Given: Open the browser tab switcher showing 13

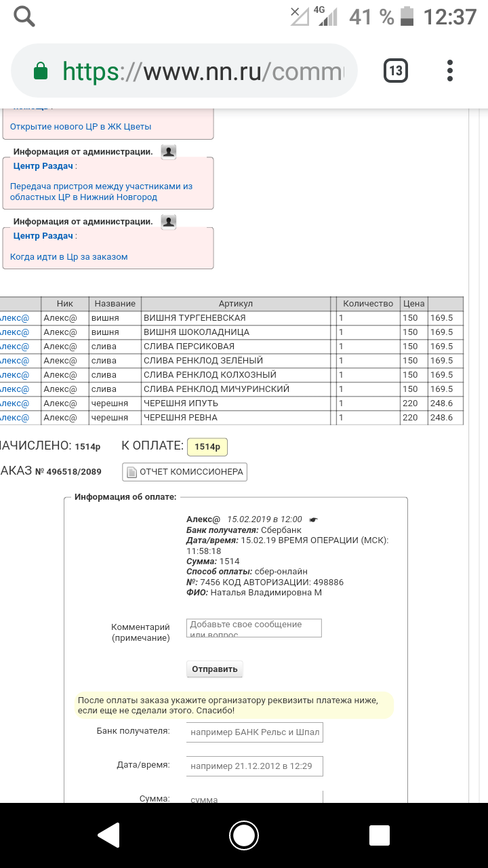Looking at the screenshot, I should [x=396, y=71].
